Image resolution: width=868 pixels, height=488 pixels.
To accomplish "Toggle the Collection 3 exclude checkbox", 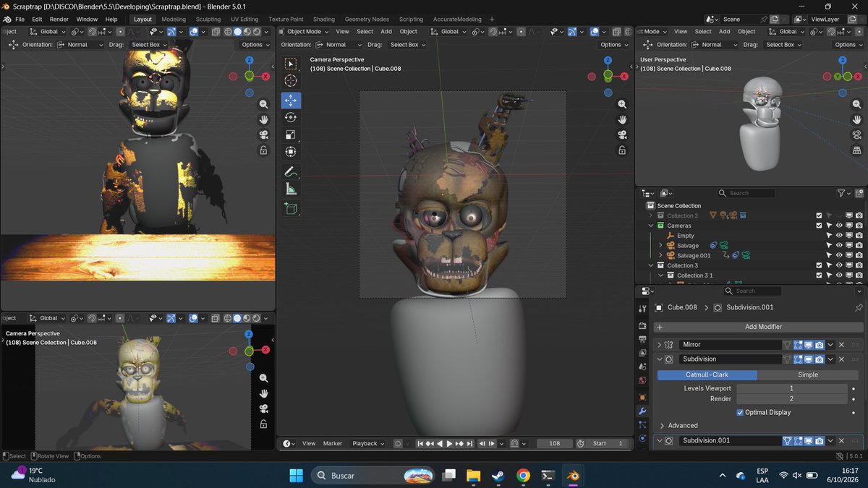I will (819, 265).
